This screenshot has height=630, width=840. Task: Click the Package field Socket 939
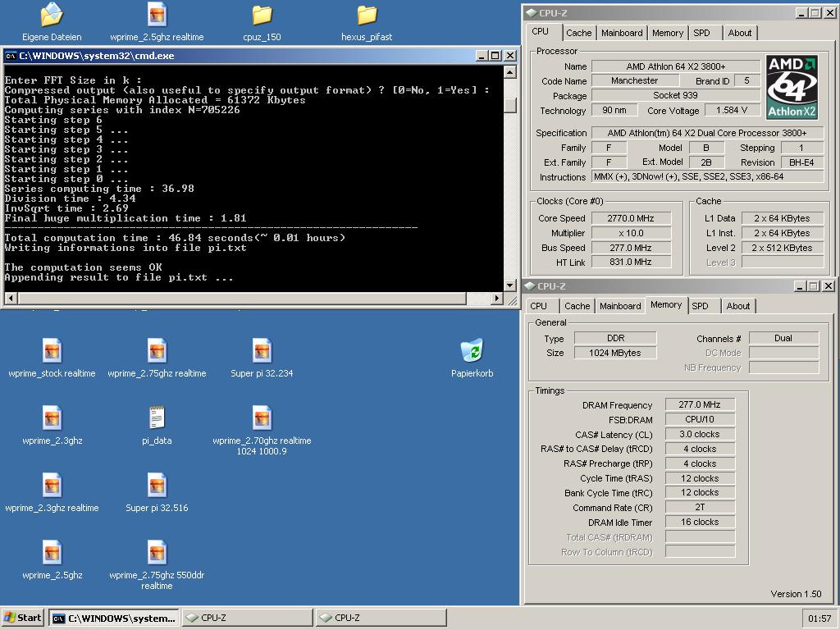(676, 95)
